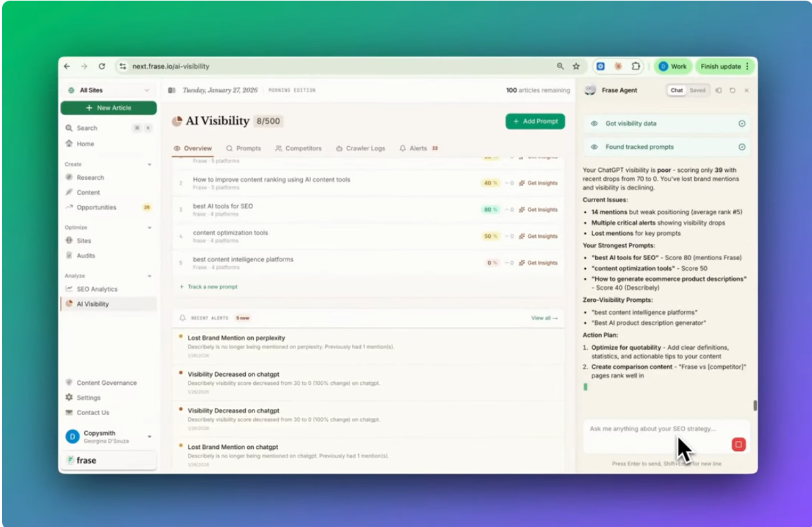Open Search in the sidebar

point(108,128)
